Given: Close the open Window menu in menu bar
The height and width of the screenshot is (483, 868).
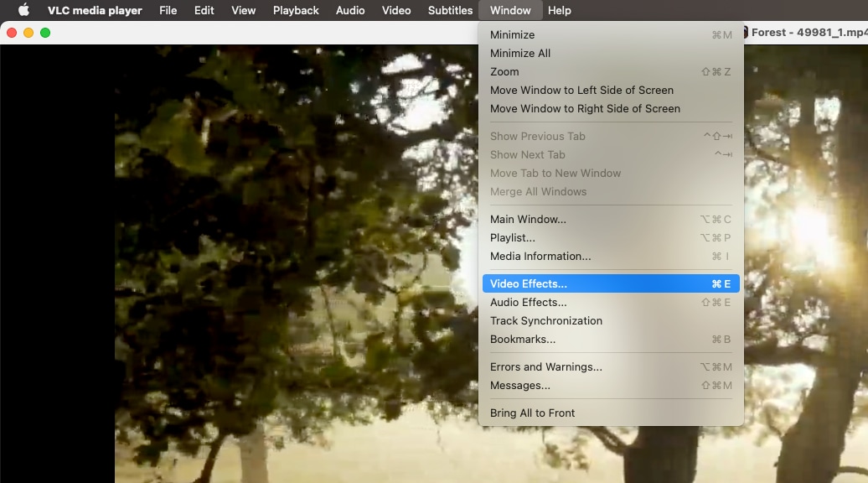Looking at the screenshot, I should point(510,10).
